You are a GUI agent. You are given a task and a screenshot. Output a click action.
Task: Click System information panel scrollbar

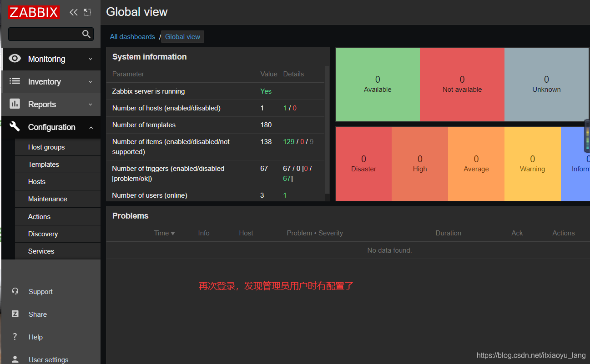click(327, 130)
